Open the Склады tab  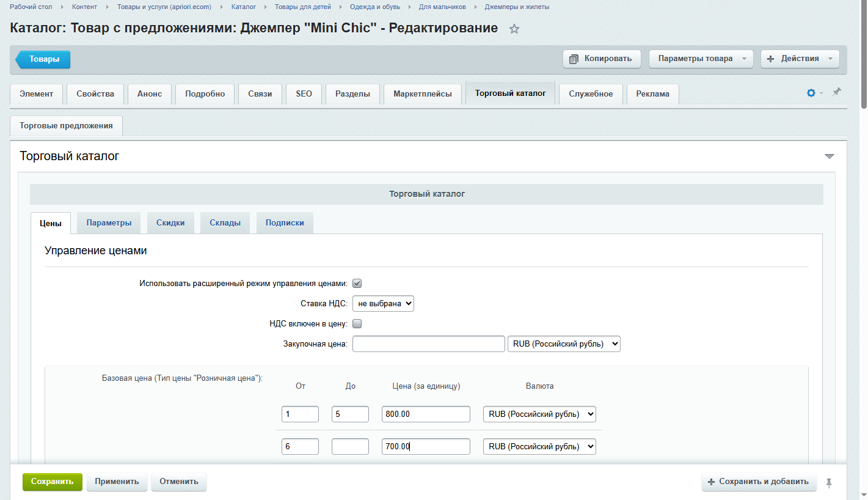click(x=225, y=223)
